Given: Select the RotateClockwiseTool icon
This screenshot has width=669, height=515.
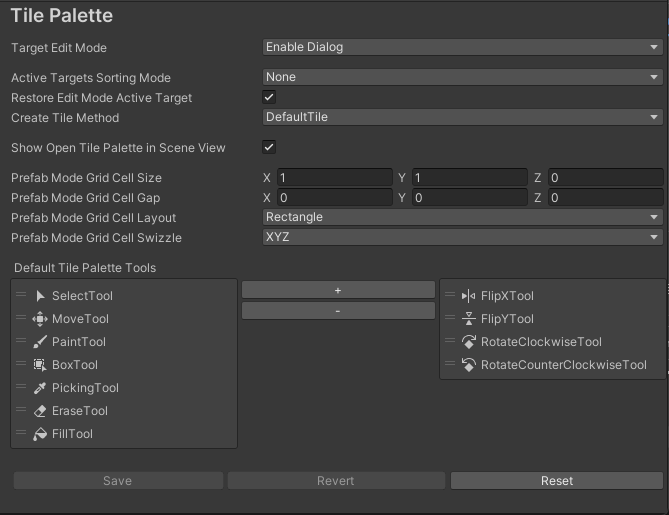Looking at the screenshot, I should coord(468,342).
